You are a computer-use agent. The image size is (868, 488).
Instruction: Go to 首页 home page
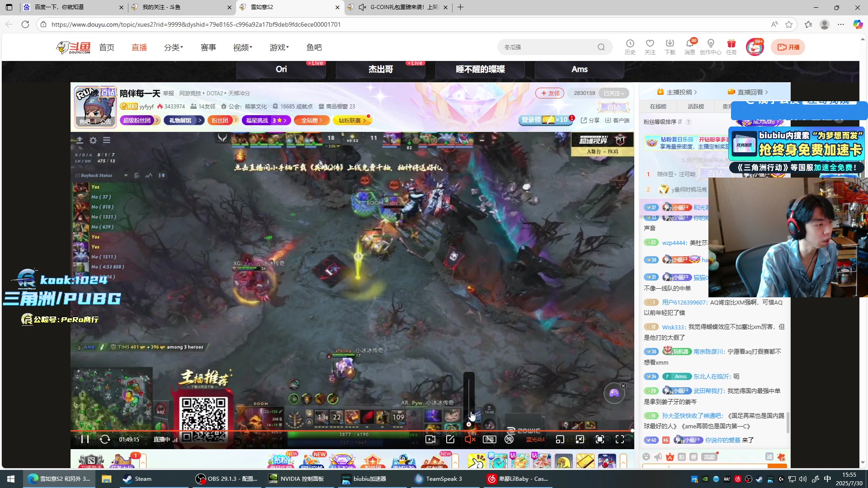(x=107, y=47)
